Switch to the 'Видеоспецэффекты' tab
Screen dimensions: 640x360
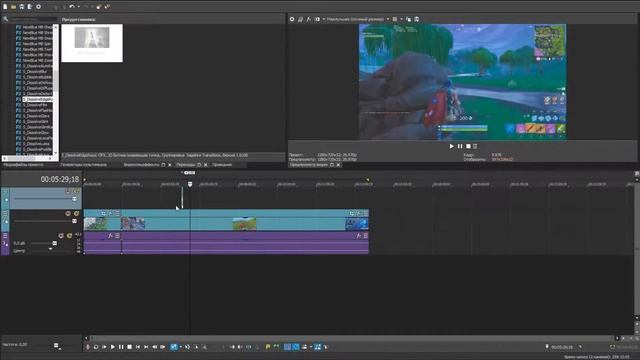[141, 165]
